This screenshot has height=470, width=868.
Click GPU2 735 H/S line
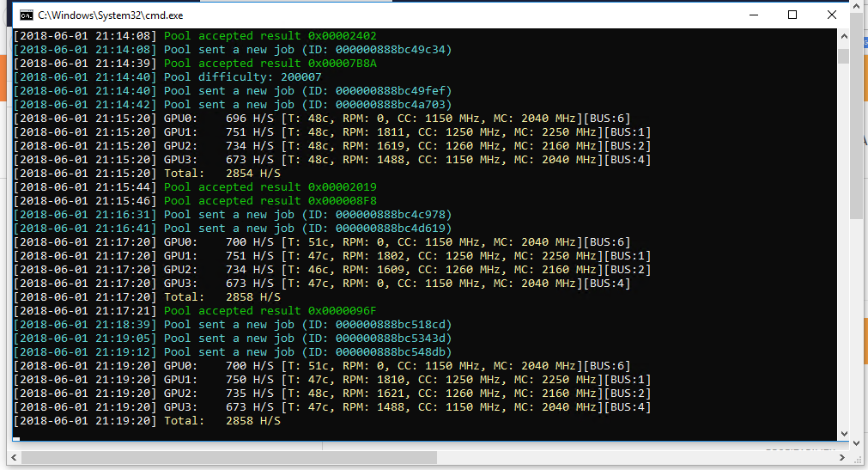coord(332,393)
